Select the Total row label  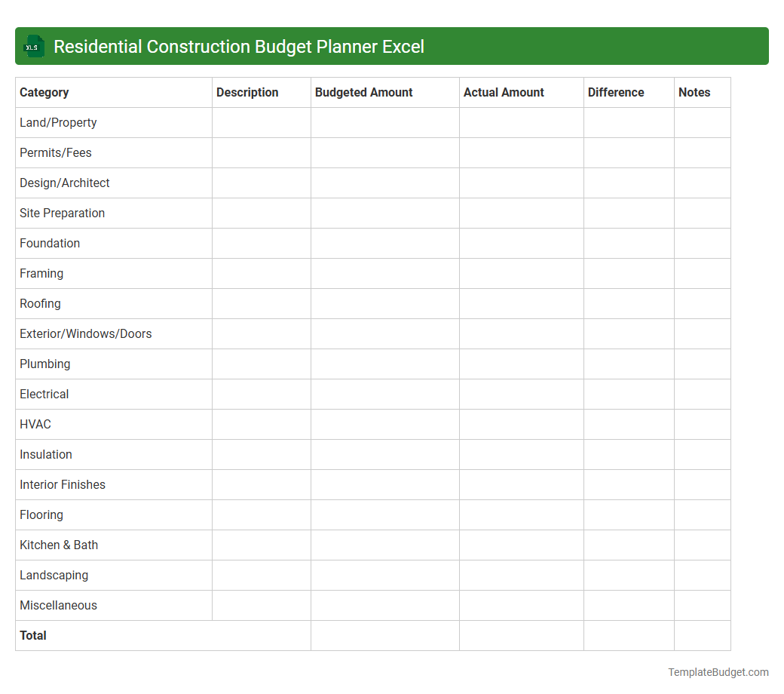pyautogui.click(x=33, y=635)
